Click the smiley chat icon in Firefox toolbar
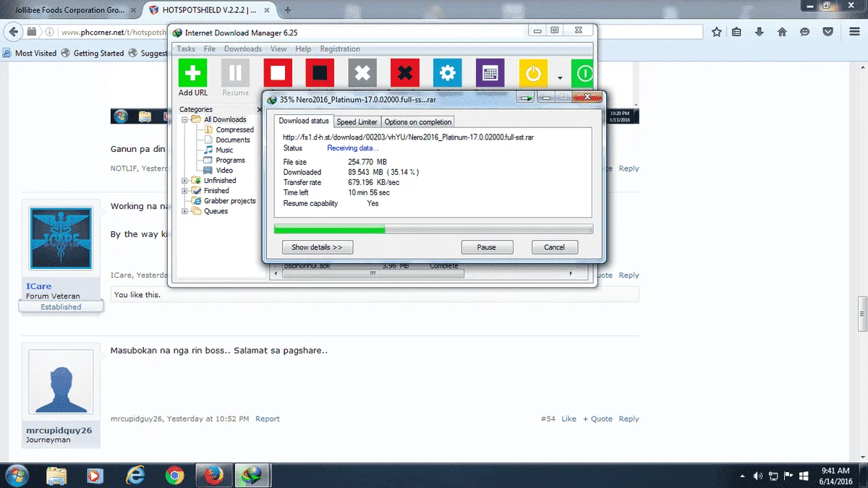The width and height of the screenshot is (868, 488). coord(804,32)
